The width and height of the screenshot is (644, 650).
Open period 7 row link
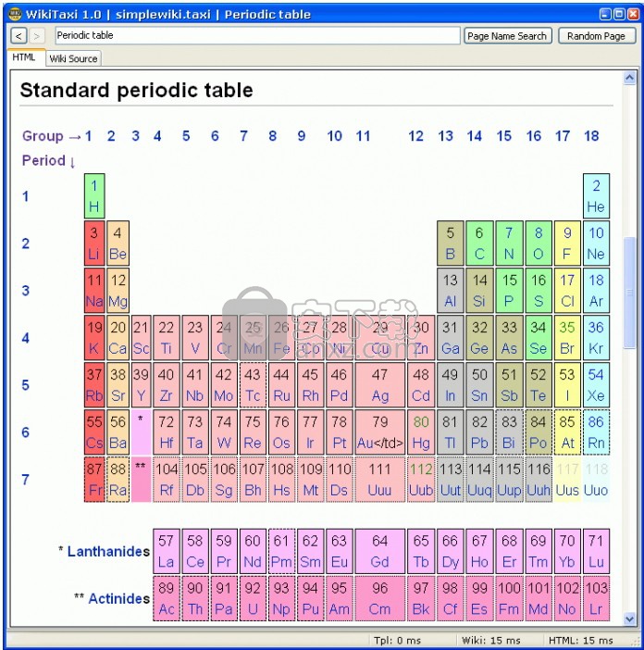click(x=26, y=480)
